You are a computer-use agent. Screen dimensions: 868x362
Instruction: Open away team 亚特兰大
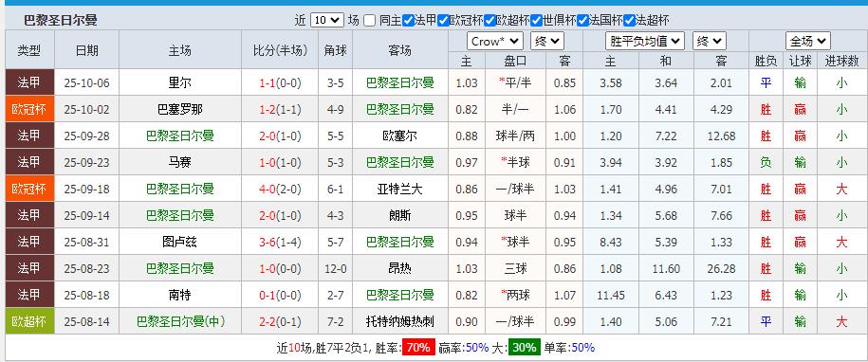[x=399, y=189]
